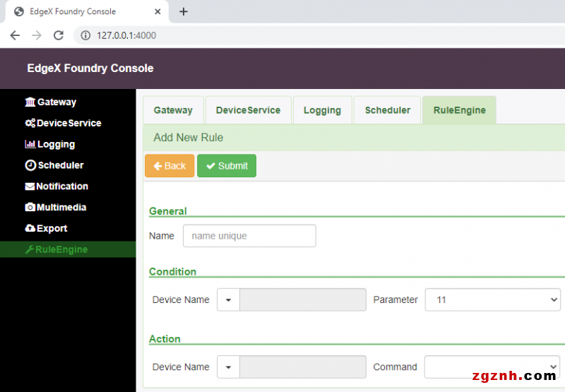Reload the page with the refresh icon
Viewport: 565px width, 392px height.
(x=59, y=35)
